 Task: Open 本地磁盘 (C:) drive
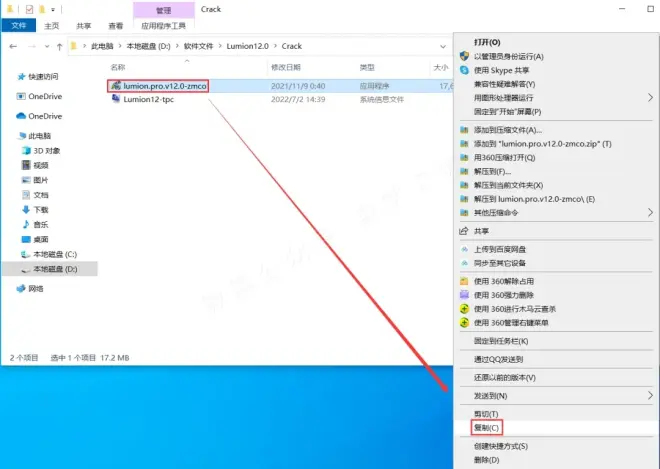[x=55, y=254]
